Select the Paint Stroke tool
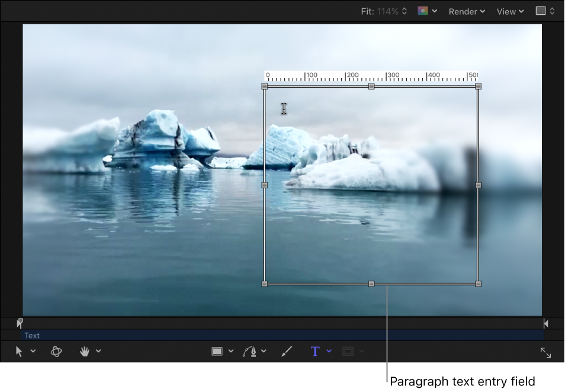565x392 pixels. 287,351
